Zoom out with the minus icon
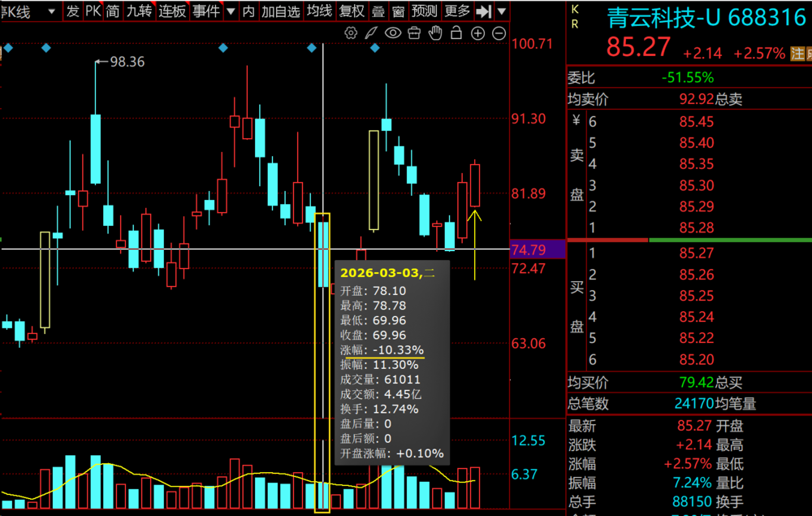Image resolution: width=812 pixels, height=516 pixels. [499, 33]
